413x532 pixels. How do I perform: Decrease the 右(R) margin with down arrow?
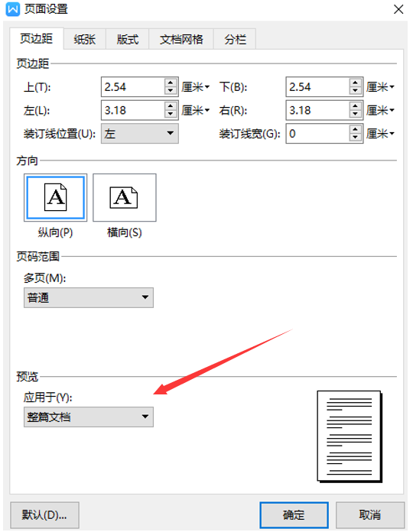[x=355, y=115]
